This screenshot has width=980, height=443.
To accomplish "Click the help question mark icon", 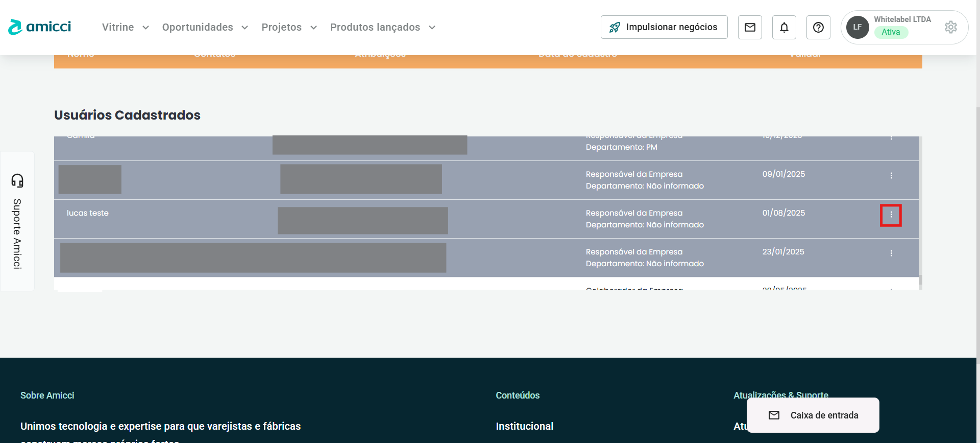I will [818, 27].
